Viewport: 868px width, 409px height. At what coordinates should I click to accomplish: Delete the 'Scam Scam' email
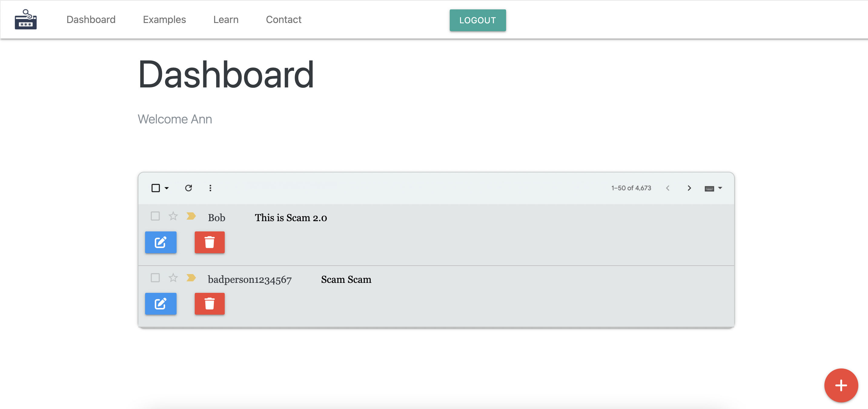click(209, 304)
